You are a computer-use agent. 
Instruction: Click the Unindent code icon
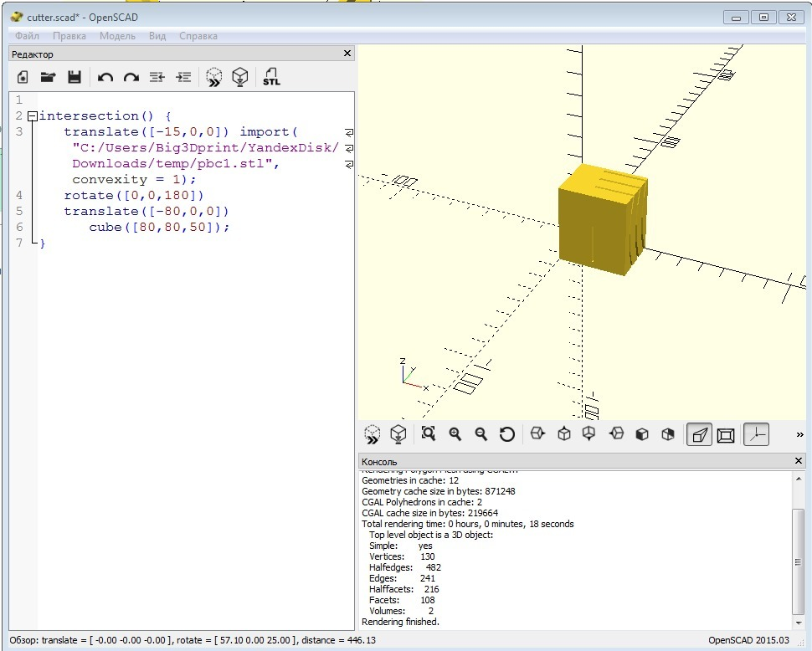click(157, 78)
